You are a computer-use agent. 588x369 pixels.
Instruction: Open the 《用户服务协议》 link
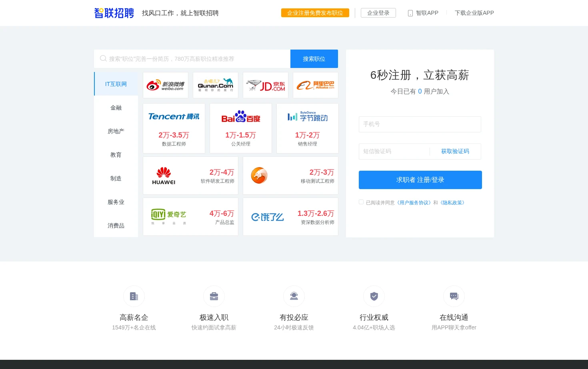414,203
